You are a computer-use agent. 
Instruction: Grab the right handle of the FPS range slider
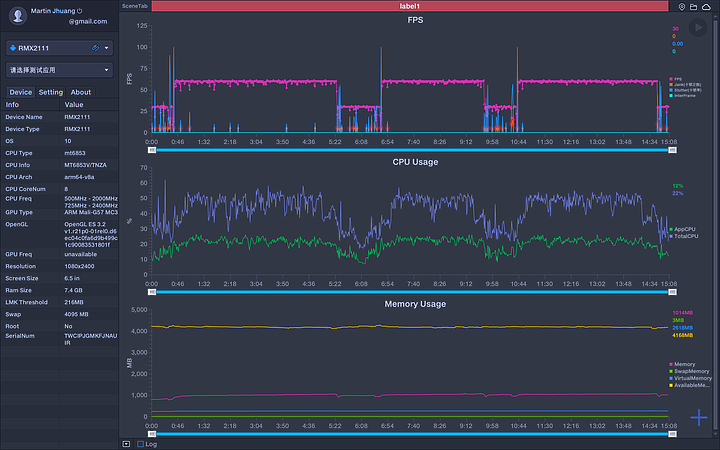(x=672, y=150)
